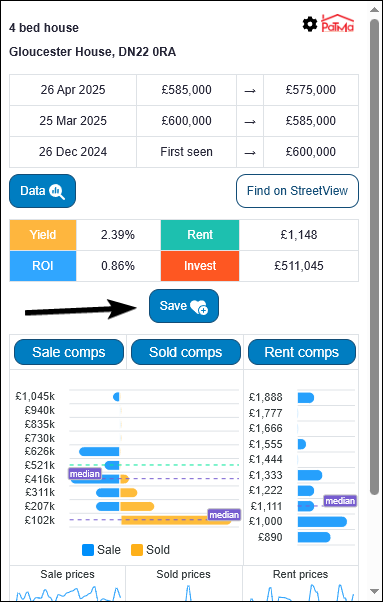This screenshot has height=602, width=383.
Task: Click the blue ROI label cell
Action: tap(43, 266)
